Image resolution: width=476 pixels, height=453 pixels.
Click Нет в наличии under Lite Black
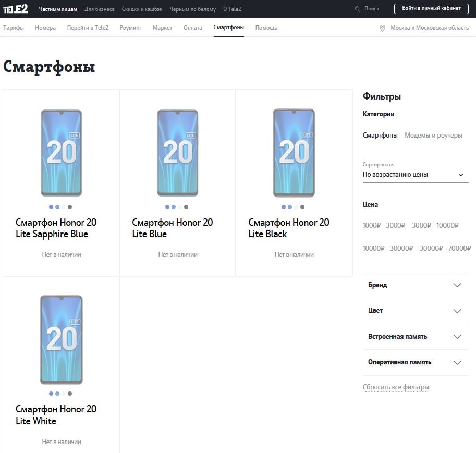(294, 255)
